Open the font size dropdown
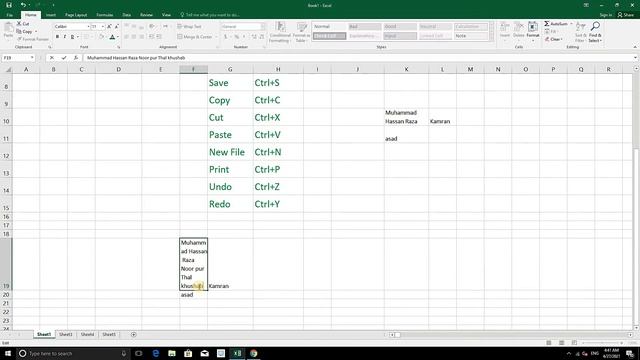 coord(102,27)
